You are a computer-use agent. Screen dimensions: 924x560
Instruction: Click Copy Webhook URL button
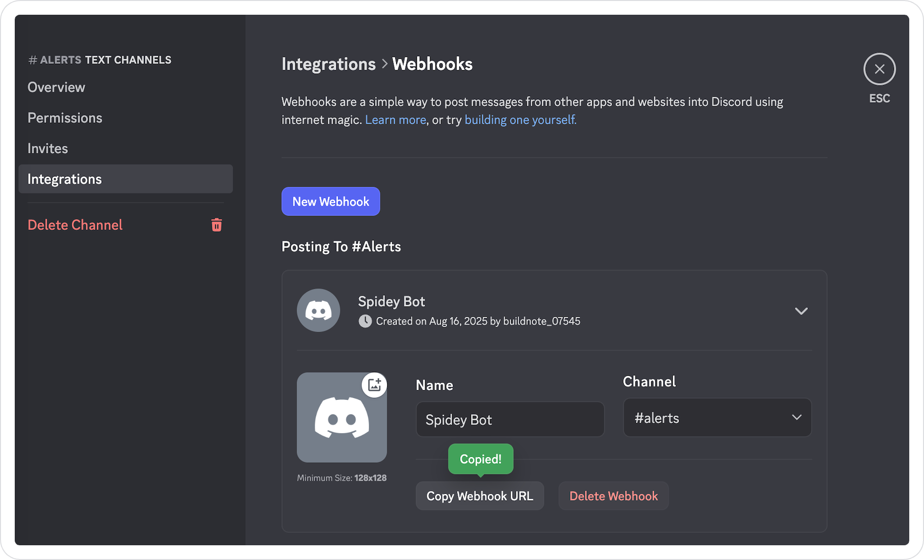[480, 496]
